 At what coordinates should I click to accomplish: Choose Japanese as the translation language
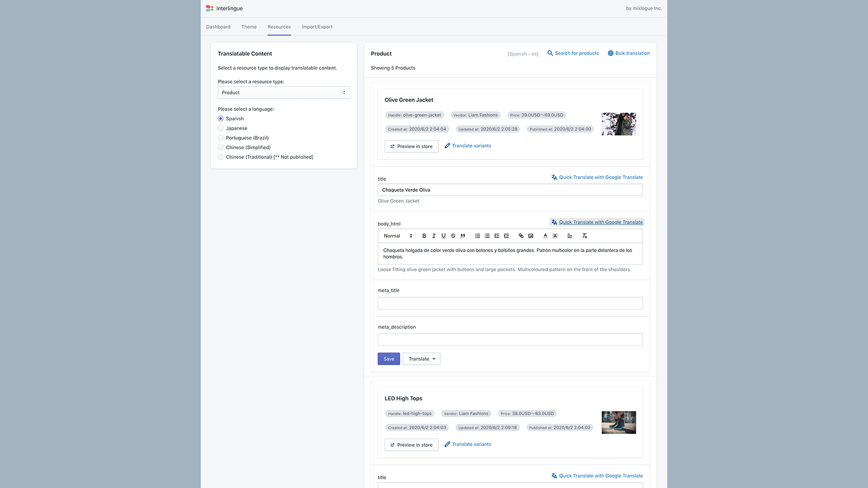(220, 128)
